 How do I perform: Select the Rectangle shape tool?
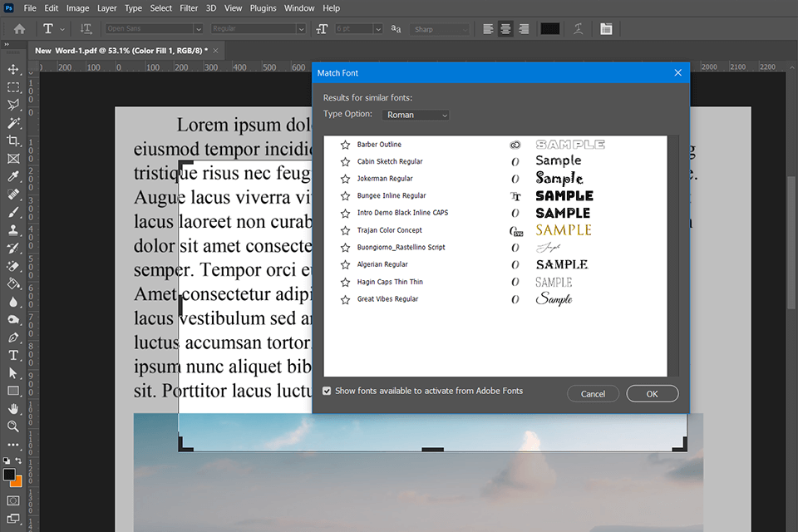(13, 391)
